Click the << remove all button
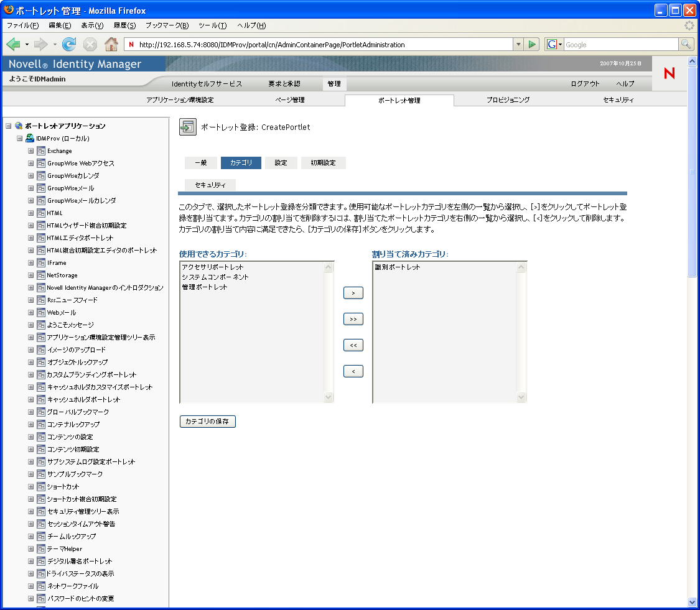 (x=353, y=345)
